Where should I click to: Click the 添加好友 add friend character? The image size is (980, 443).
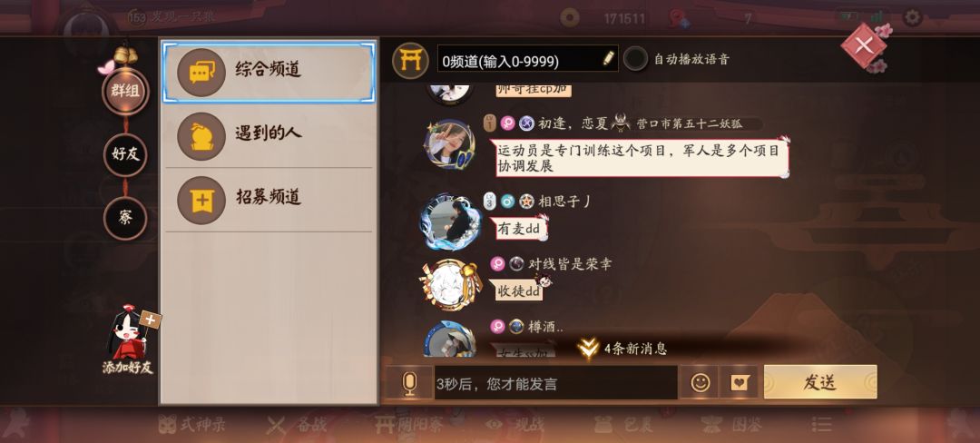point(128,340)
